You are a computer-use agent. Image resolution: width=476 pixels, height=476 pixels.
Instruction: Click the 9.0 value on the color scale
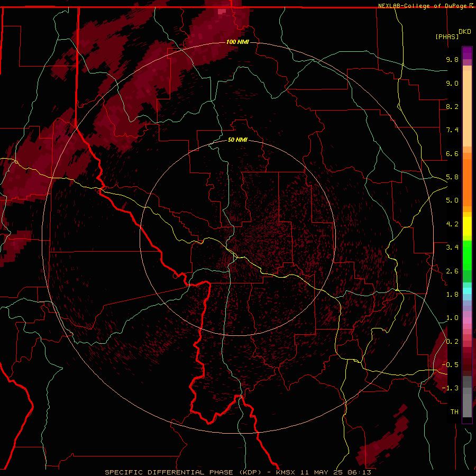452,83
